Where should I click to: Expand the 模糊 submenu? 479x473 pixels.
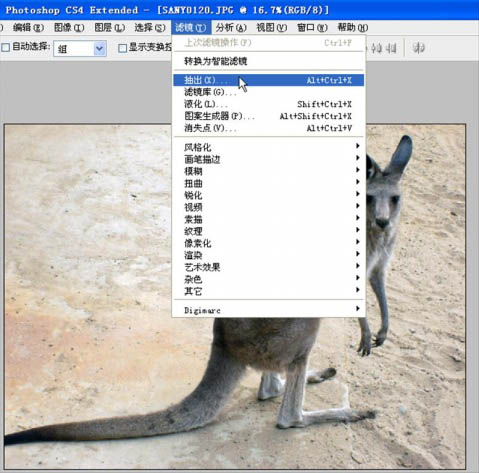(268, 171)
